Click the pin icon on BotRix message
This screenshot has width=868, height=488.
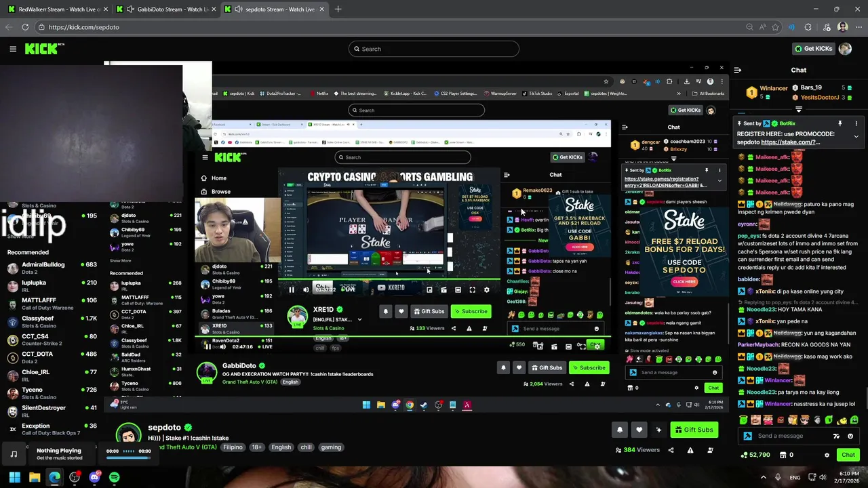click(x=840, y=123)
